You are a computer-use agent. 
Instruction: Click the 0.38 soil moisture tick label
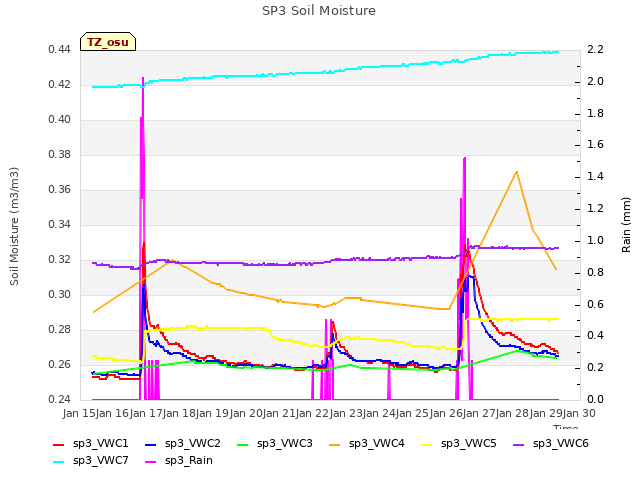click(59, 155)
